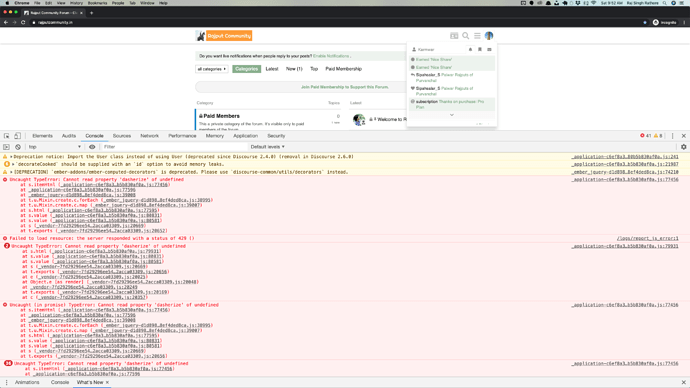690x388 pixels.
Task: Click the avatar beside the Welcome topic
Action: pos(359,119)
